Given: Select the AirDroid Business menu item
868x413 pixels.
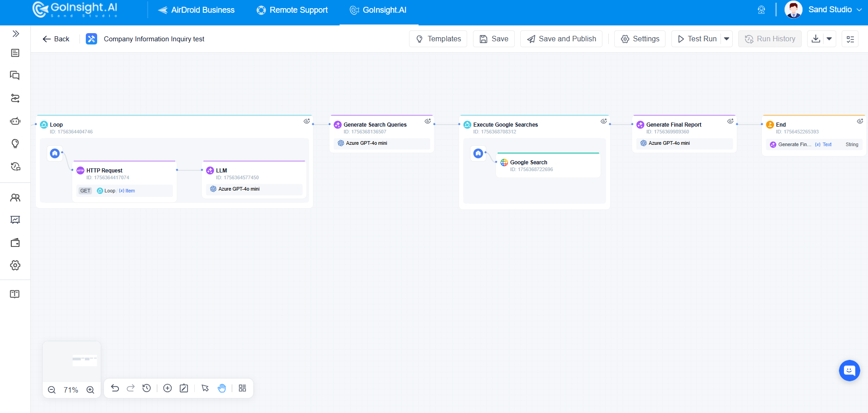Looking at the screenshot, I should (x=196, y=10).
